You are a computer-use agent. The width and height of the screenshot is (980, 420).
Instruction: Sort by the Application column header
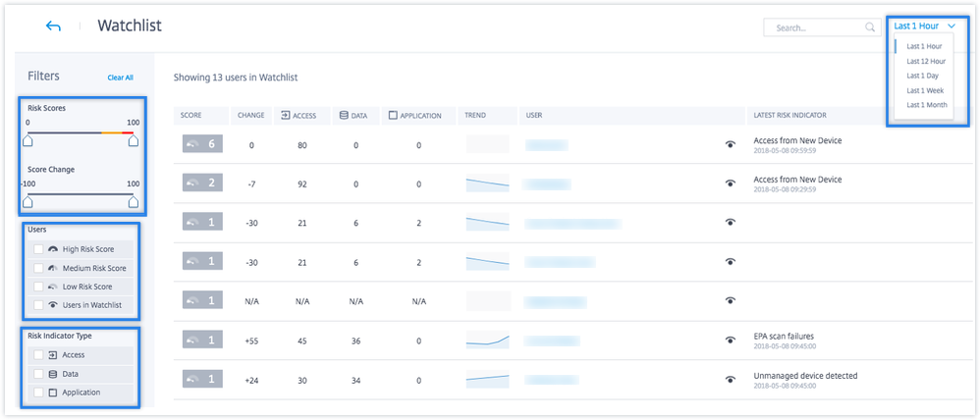tap(415, 115)
